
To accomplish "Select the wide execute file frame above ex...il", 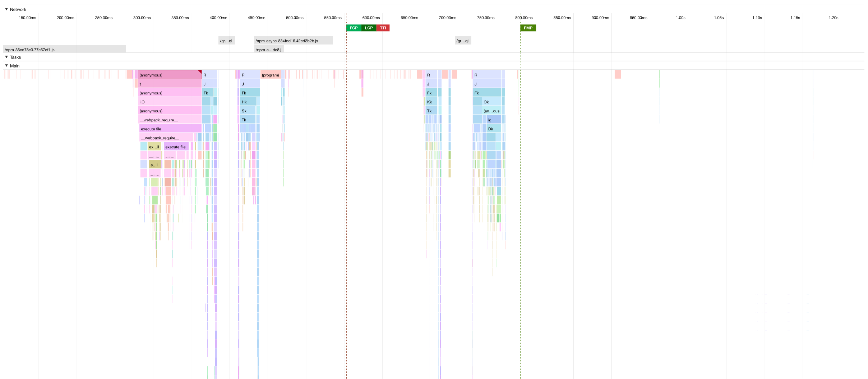I will [170, 129].
